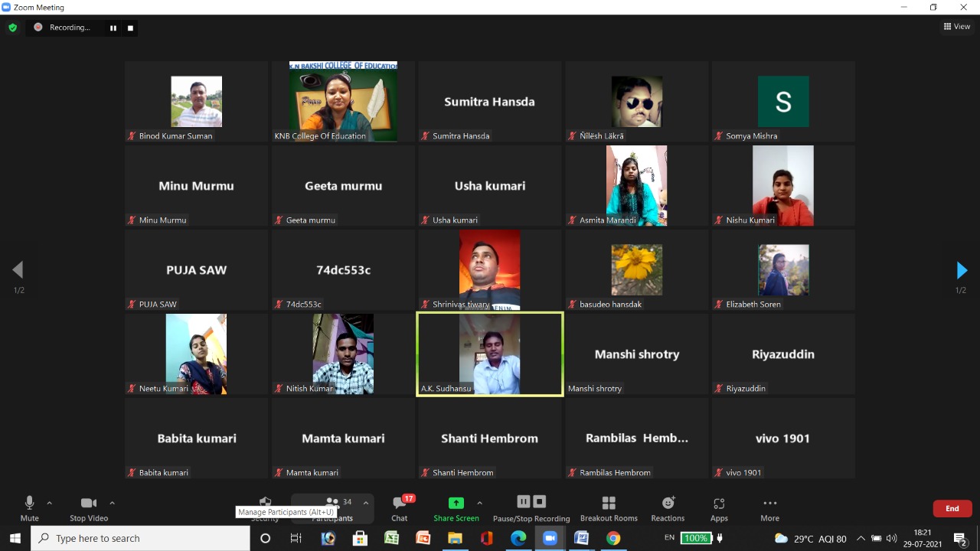Screen dimensions: 980x551
Task: Click the green Share Screen icon
Action: click(456, 504)
